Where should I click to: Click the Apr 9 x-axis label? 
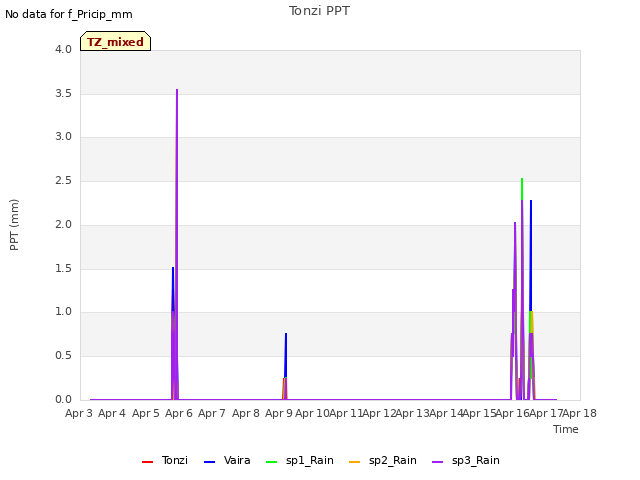279,413
